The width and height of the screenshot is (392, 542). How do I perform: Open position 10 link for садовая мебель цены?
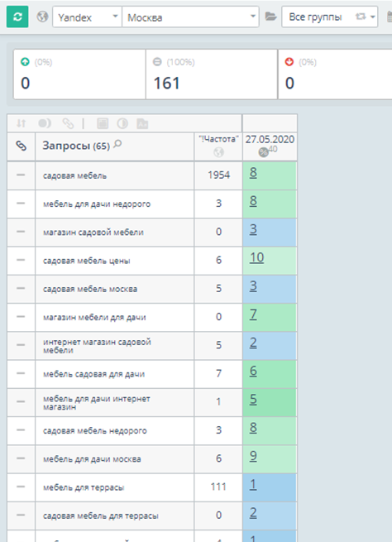257,257
